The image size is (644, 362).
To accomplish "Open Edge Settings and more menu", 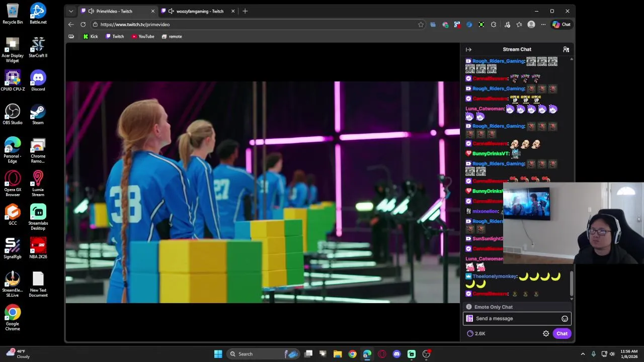I will pos(543,24).
